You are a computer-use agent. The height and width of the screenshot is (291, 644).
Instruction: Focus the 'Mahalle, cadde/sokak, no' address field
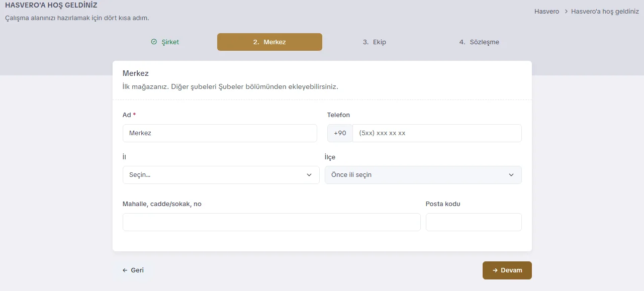pyautogui.click(x=271, y=222)
